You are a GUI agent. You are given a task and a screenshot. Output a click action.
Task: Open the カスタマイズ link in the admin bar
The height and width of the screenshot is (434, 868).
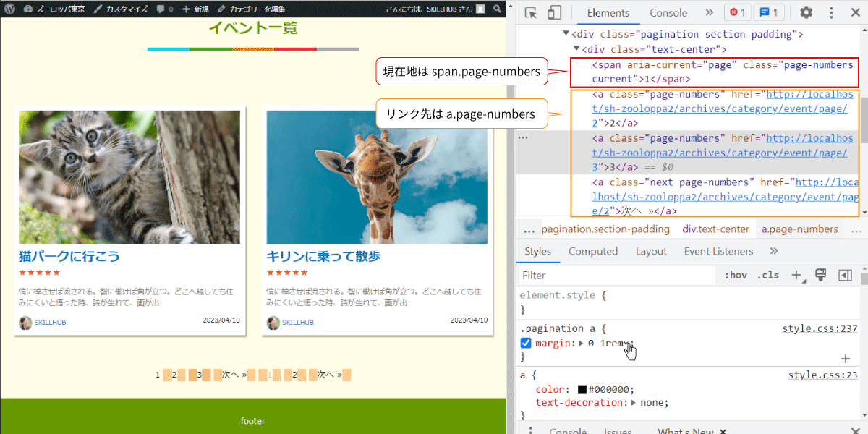point(120,9)
